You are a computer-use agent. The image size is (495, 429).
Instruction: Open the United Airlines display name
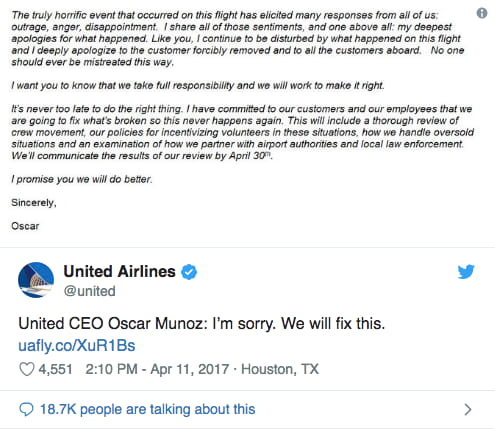tap(119, 271)
